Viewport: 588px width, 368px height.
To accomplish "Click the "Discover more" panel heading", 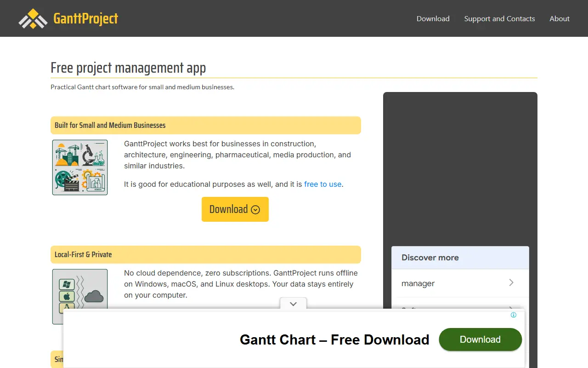I will click(430, 258).
